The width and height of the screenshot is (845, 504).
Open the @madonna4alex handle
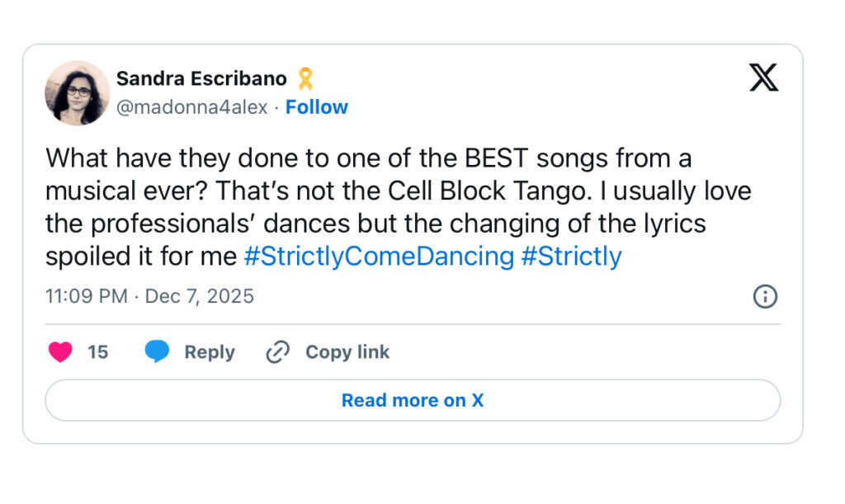click(x=191, y=107)
